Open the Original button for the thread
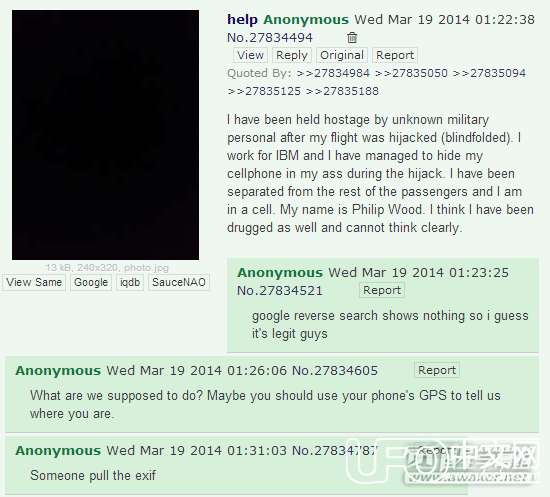Image resolution: width=550 pixels, height=497 pixels. click(x=342, y=55)
